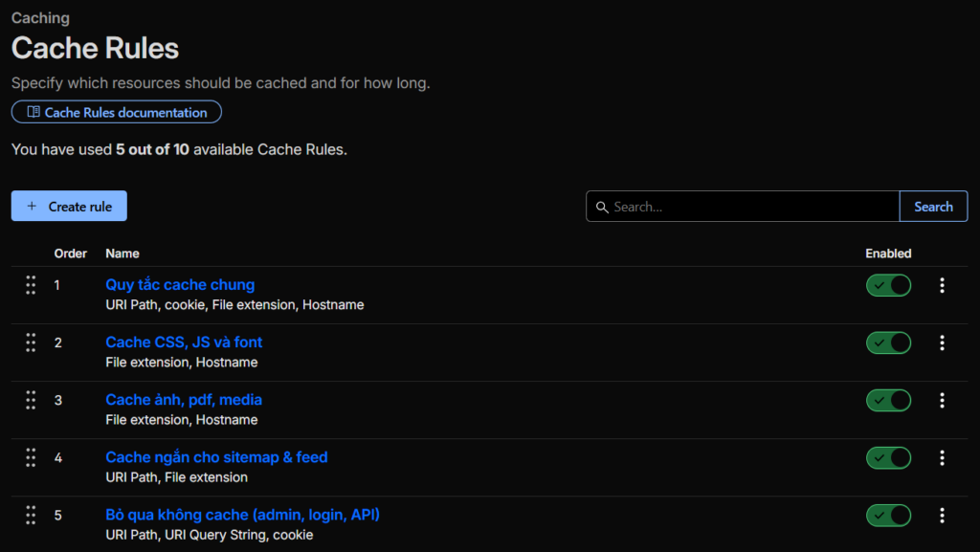The width and height of the screenshot is (980, 552).
Task: Click the magnifier icon in search box
Action: (x=602, y=207)
